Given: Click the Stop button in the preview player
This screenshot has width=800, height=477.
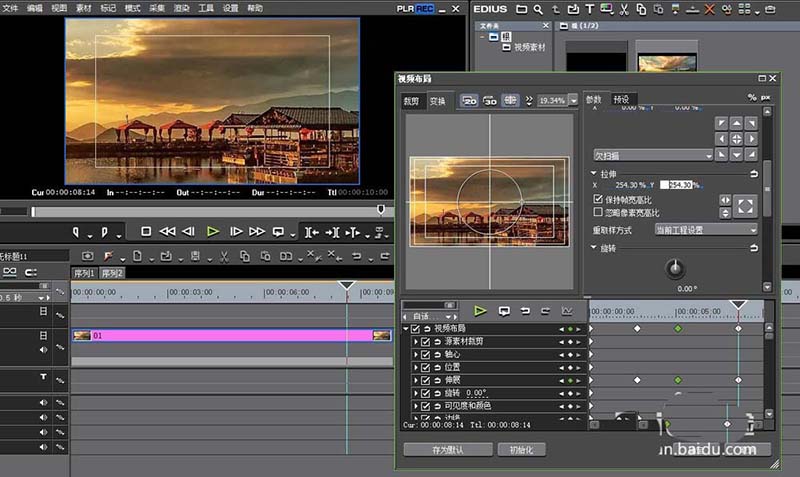Looking at the screenshot, I should click(146, 231).
